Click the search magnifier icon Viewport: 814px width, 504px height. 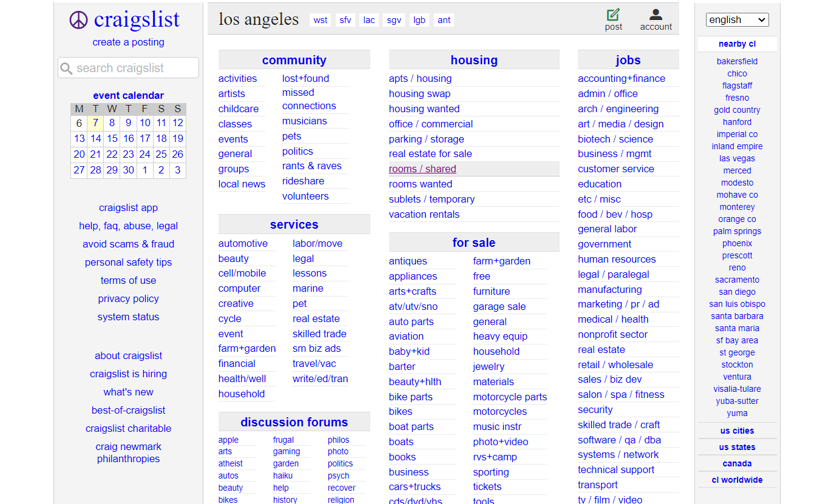pos(67,68)
